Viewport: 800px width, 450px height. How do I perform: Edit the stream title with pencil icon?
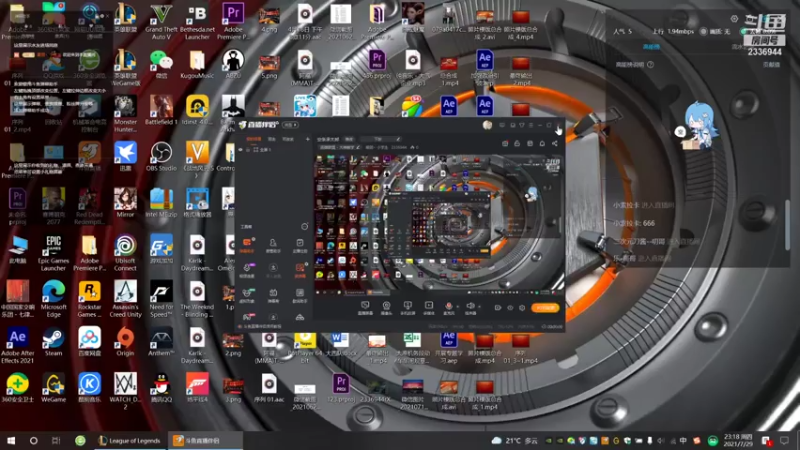[x=398, y=139]
